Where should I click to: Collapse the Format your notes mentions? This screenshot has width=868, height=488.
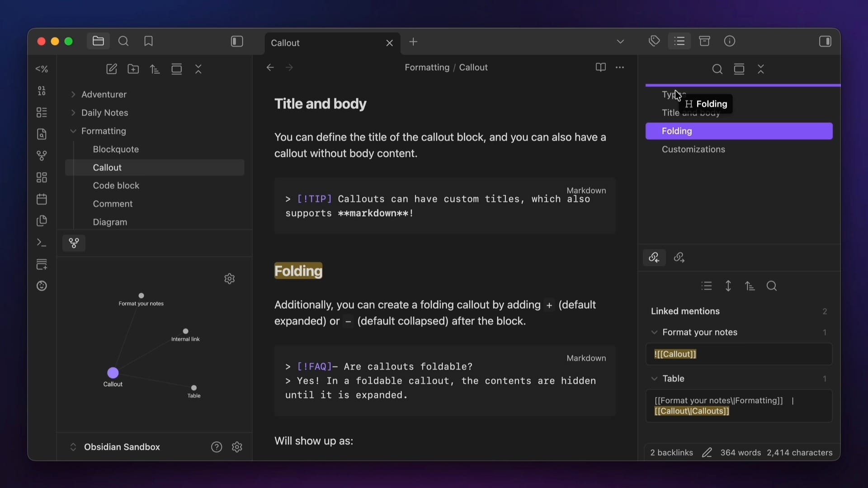tap(654, 332)
